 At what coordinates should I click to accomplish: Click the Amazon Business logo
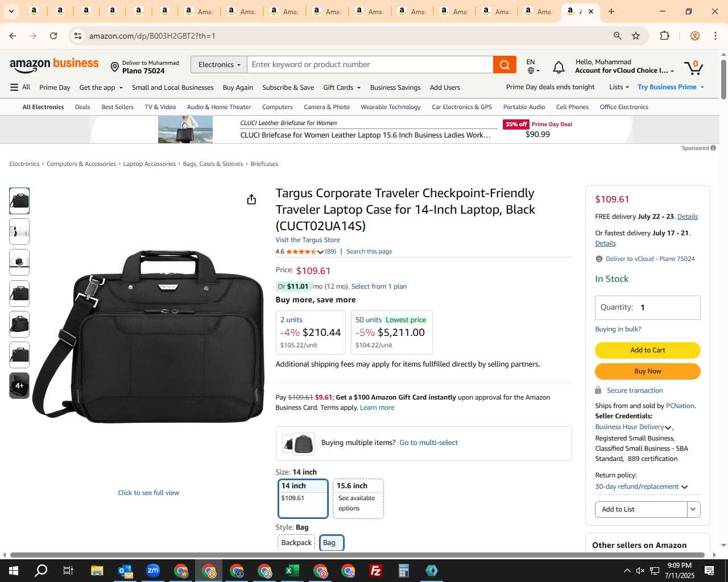coord(54,65)
